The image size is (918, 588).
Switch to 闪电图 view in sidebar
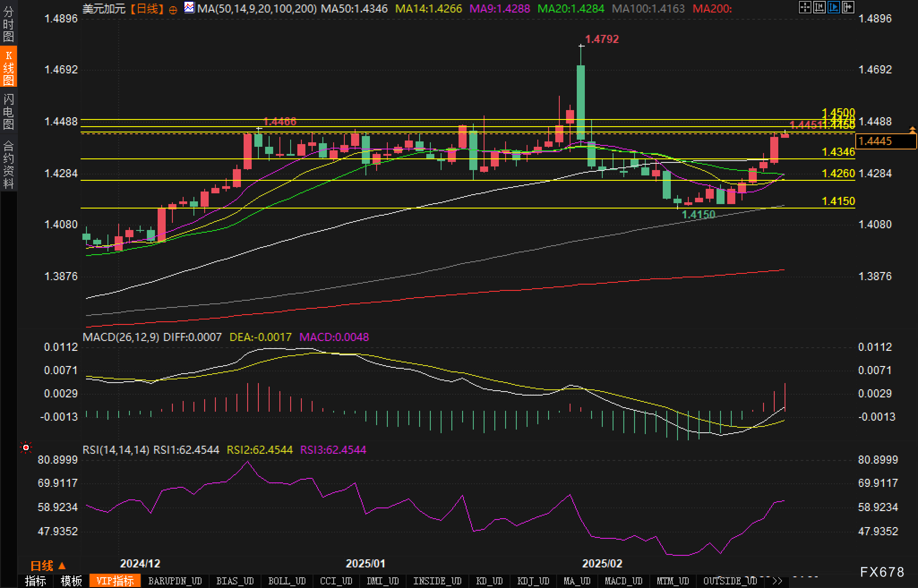[9, 112]
